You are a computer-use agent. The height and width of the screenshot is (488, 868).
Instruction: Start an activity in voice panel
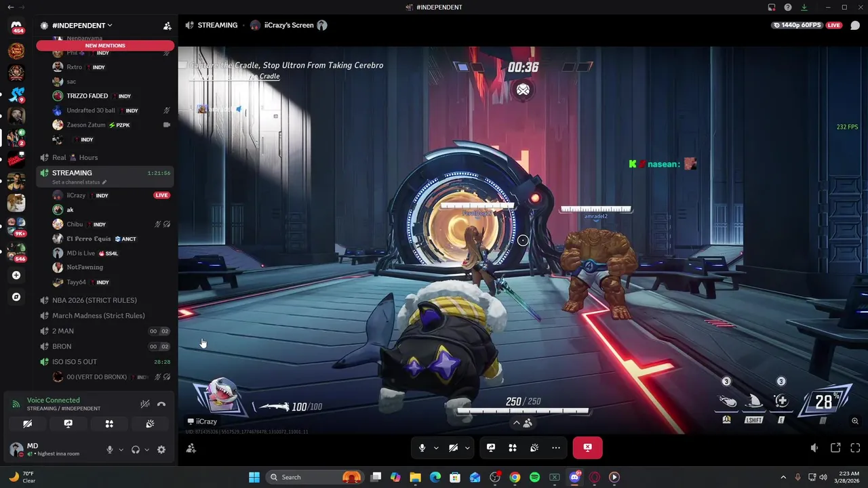109,424
